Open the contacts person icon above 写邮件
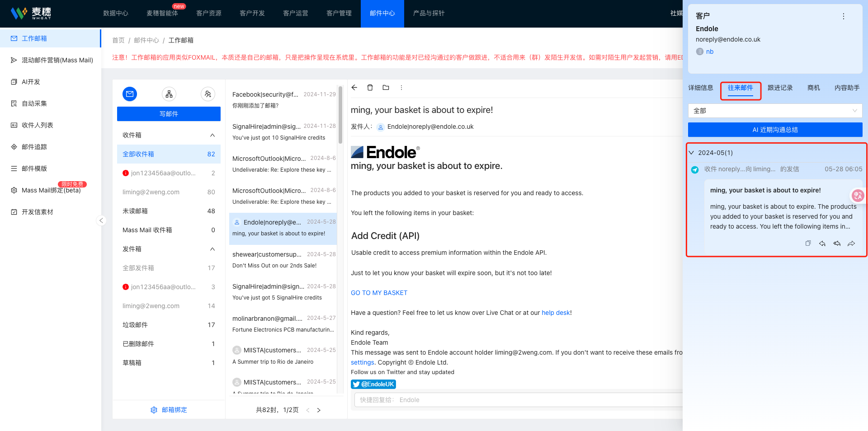 (208, 94)
